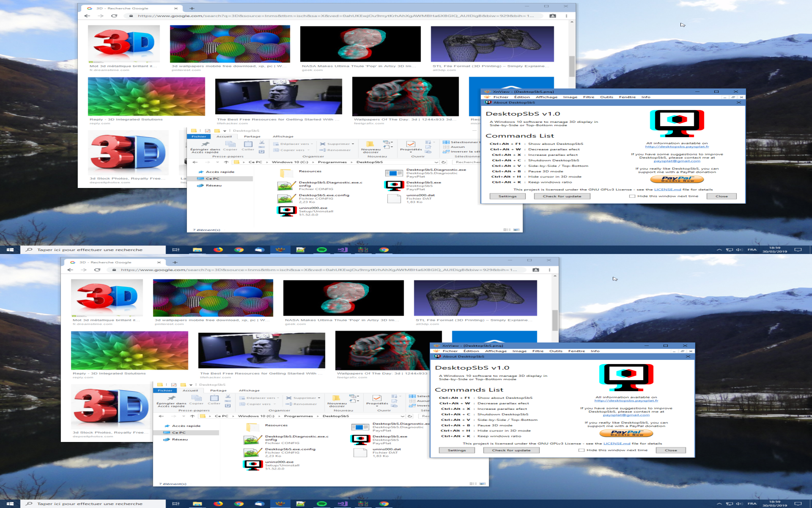812x508 pixels.
Task: Open the desktopsbs.paysplat.fr link
Action: click(677, 146)
